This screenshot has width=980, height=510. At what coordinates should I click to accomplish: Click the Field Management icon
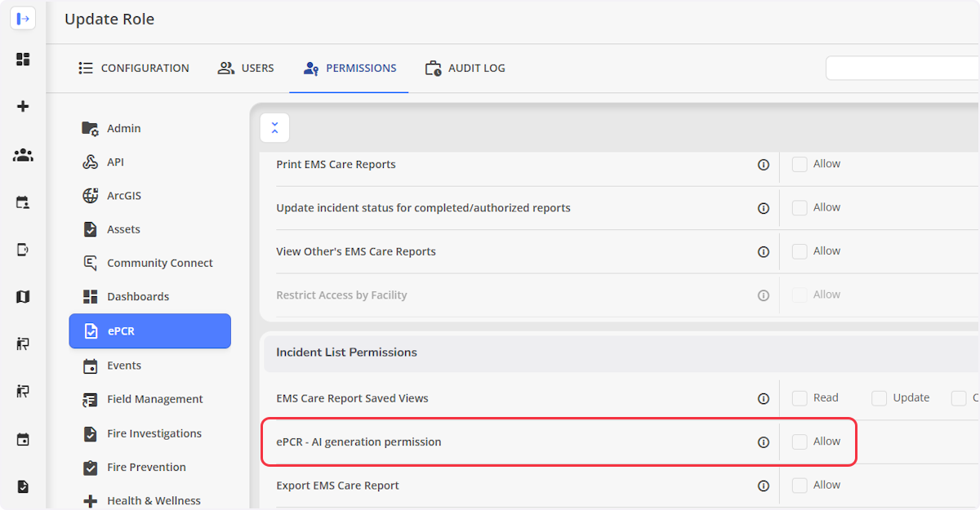click(91, 399)
